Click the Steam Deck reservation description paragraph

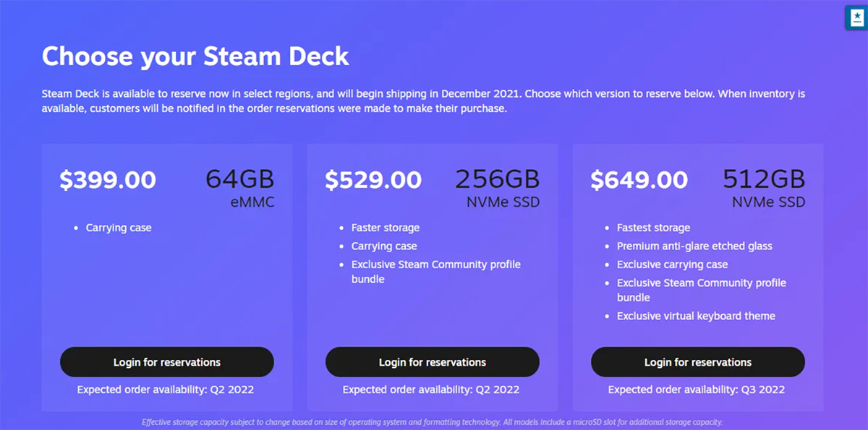[x=423, y=101]
